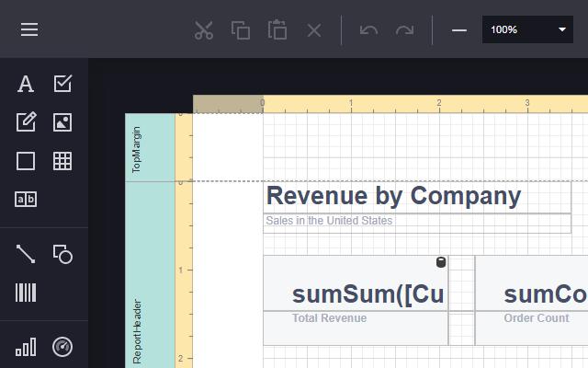
Task: Click the Paste clipboard icon
Action: click(x=277, y=29)
